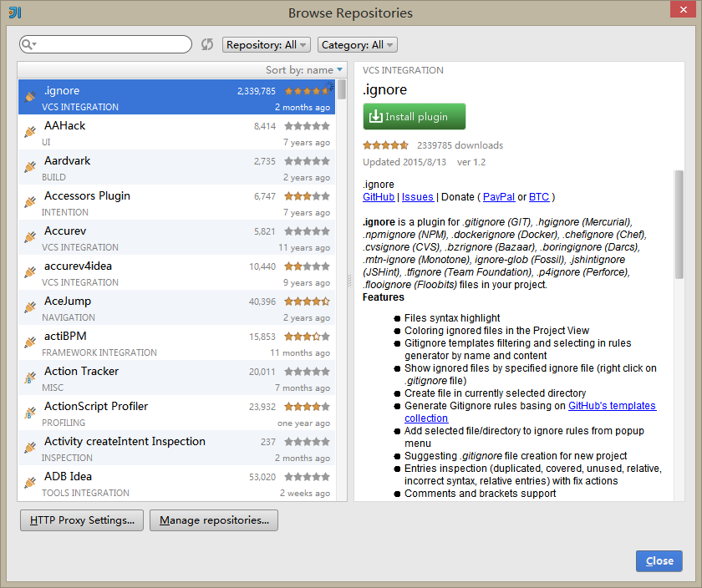Click the star rating of AceJump
The image size is (702, 588).
coord(308,302)
